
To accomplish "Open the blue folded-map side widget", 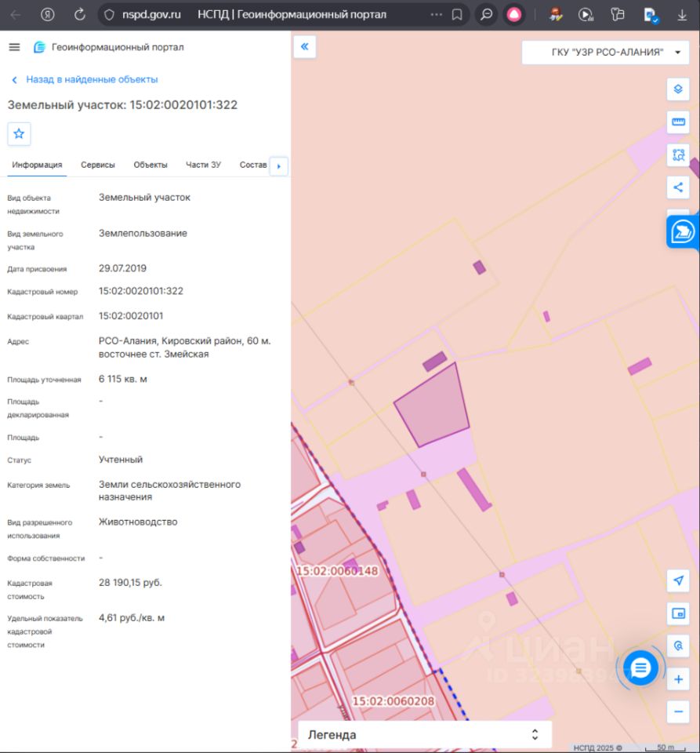I will [x=682, y=232].
